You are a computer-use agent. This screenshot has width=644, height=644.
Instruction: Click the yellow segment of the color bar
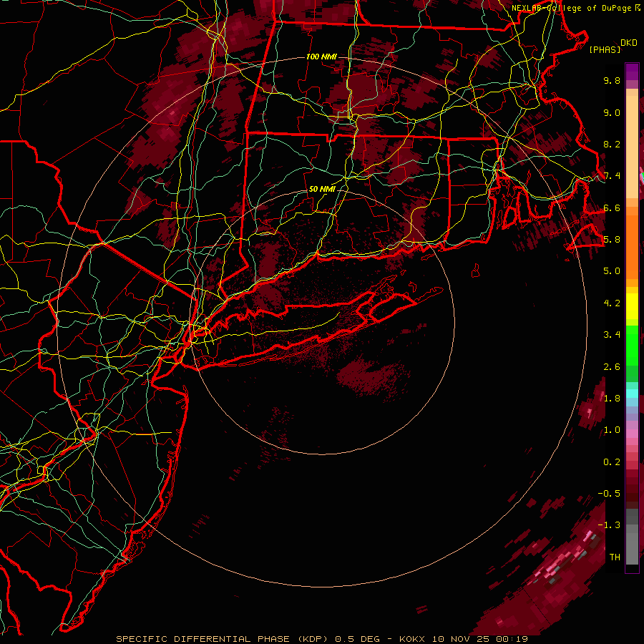pos(632,306)
